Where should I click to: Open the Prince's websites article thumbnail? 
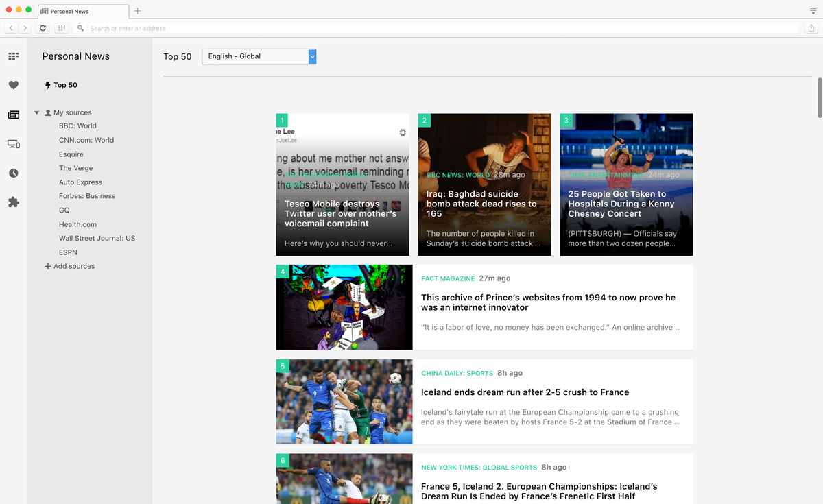[344, 307]
